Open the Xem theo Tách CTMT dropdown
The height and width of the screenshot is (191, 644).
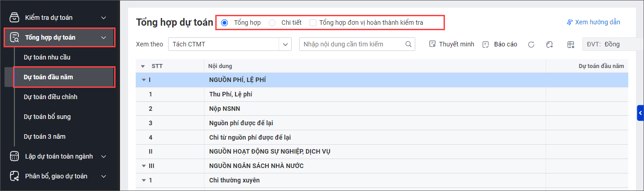point(285,44)
